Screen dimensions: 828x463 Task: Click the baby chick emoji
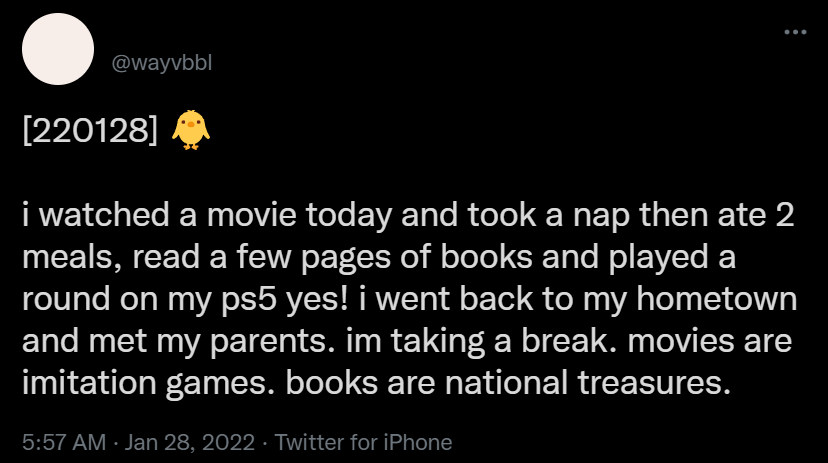pyautogui.click(x=191, y=130)
